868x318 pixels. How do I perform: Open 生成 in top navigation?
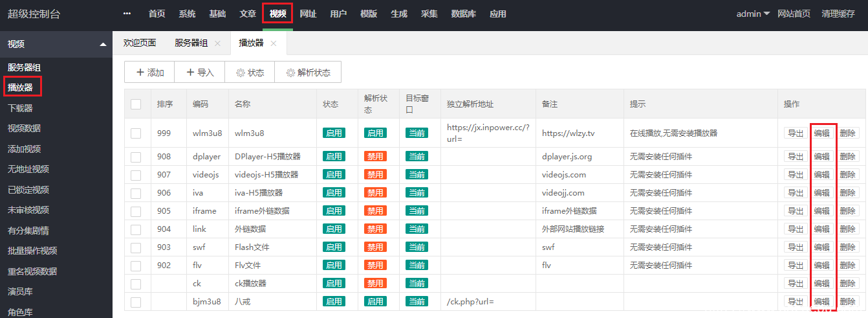pyautogui.click(x=399, y=14)
